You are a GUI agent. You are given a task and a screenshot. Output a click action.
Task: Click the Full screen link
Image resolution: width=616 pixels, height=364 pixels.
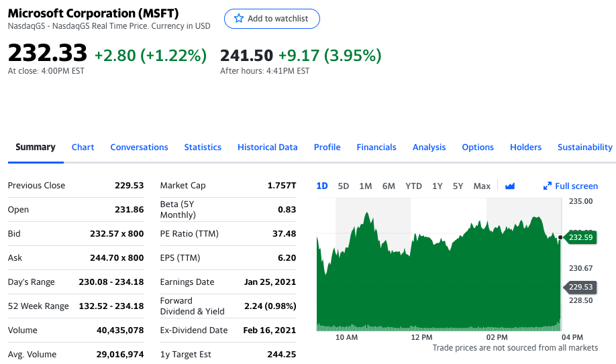[x=576, y=186]
